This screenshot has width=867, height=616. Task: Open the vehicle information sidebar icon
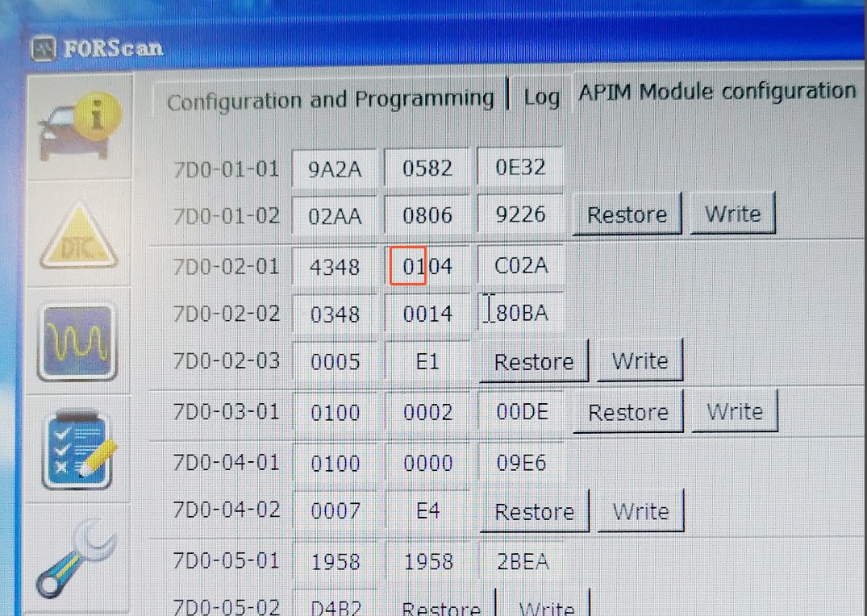79,126
